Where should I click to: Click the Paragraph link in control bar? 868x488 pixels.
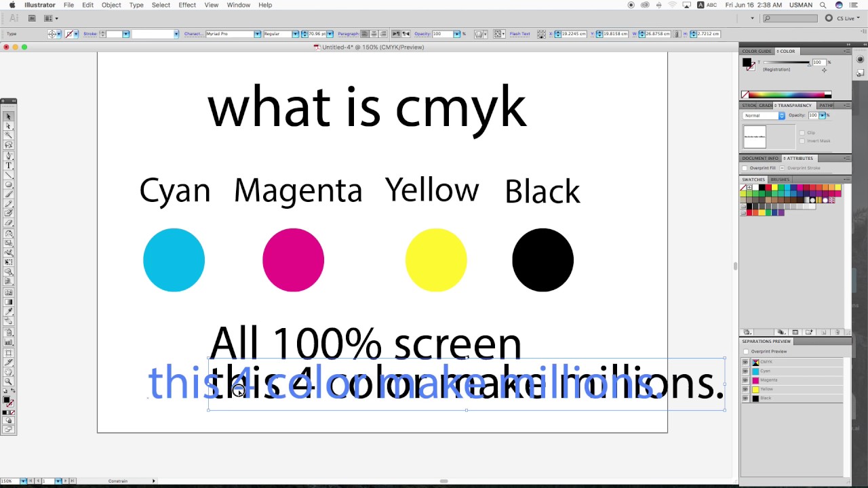[348, 34]
